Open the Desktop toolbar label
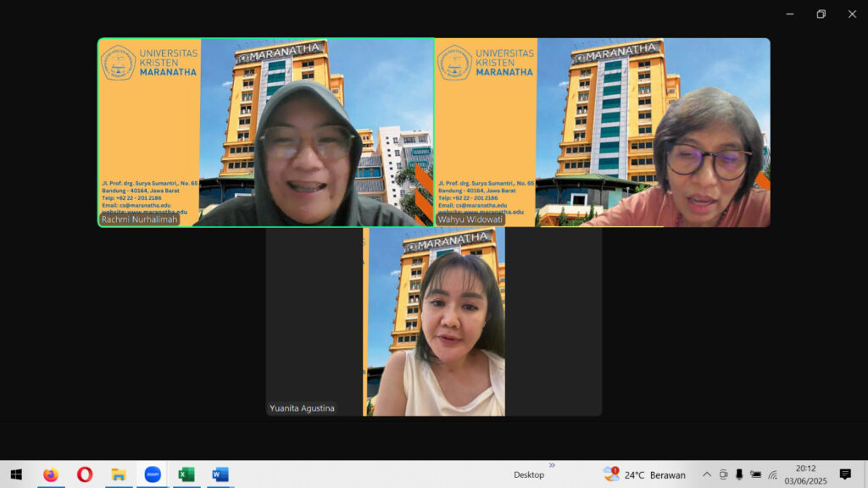This screenshot has width=868, height=488. tap(529, 474)
